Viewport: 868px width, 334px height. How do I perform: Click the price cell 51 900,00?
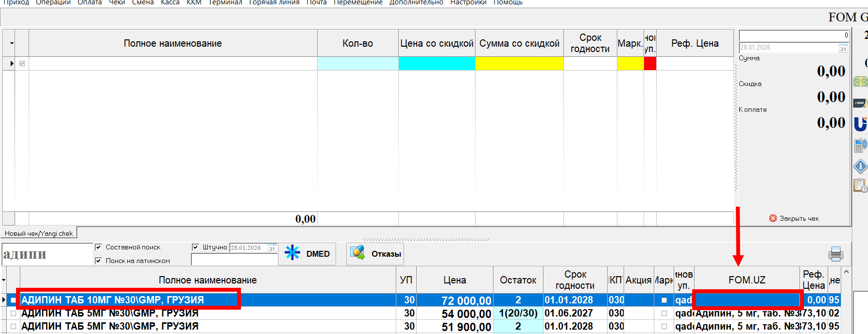tap(455, 327)
